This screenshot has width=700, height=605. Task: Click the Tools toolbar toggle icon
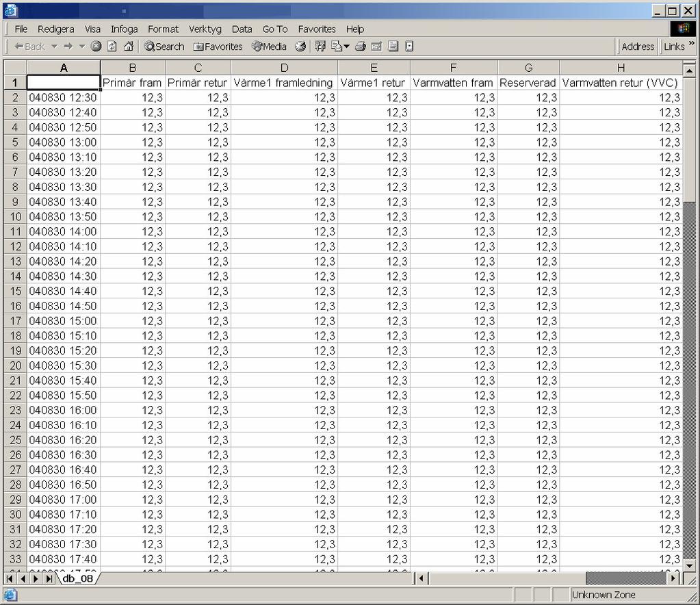[x=320, y=47]
